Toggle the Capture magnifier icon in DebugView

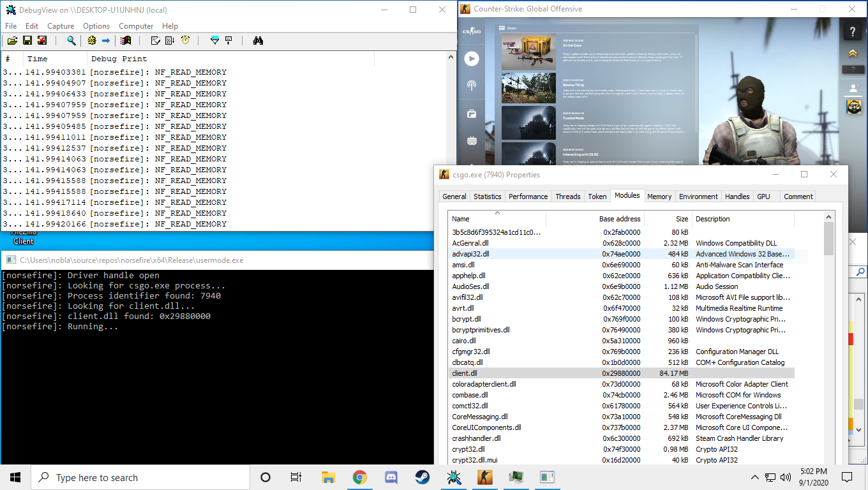tap(71, 40)
